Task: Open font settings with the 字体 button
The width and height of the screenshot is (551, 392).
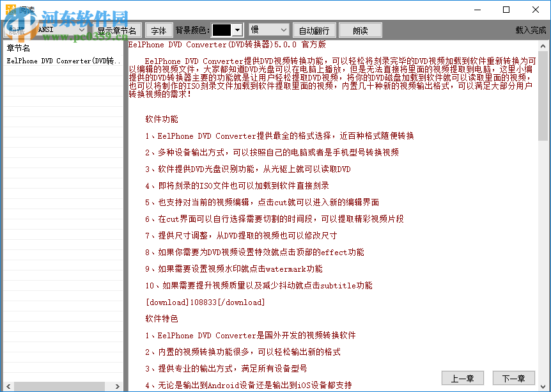Action: [159, 30]
